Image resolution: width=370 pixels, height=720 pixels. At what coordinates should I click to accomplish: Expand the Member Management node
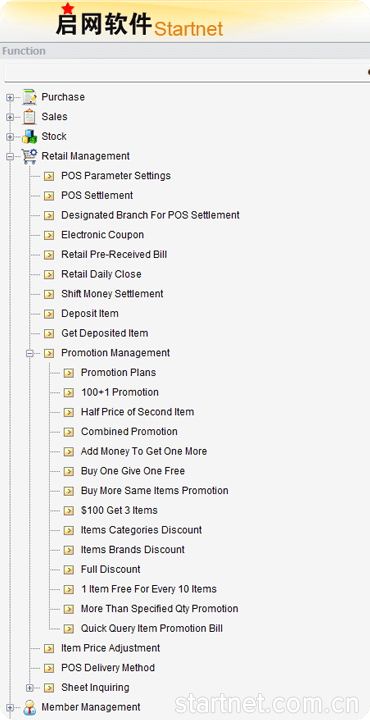(10, 708)
